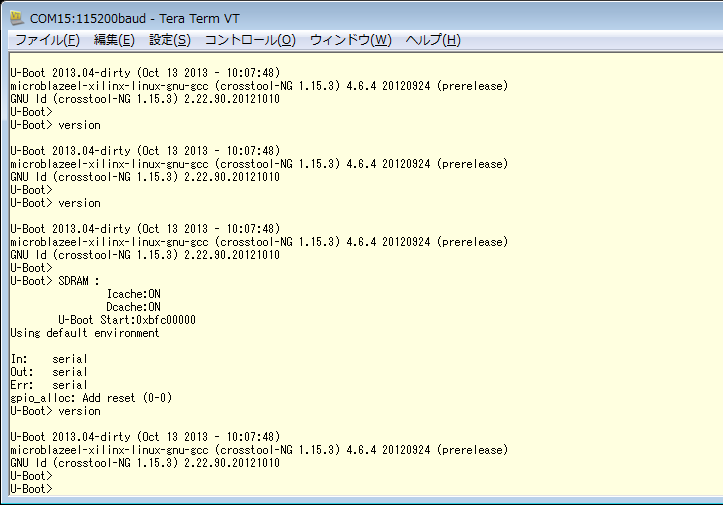Click the last empty U-Boot> prompt line
Screen dimensions: 723x505
tap(30, 489)
